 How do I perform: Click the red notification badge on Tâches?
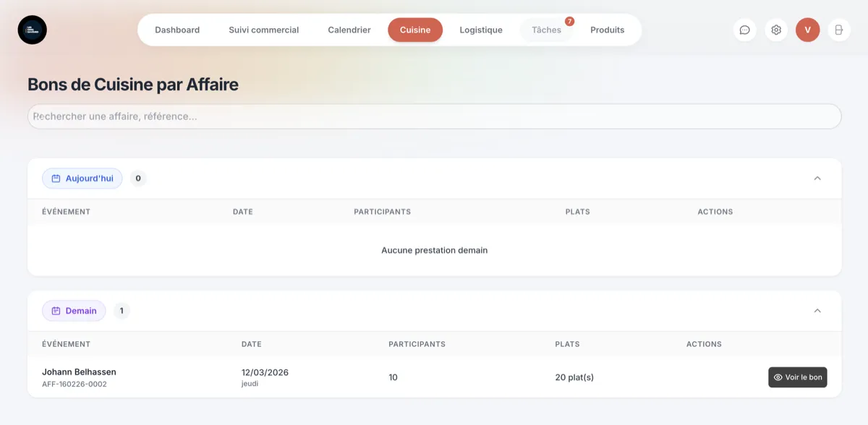569,22
